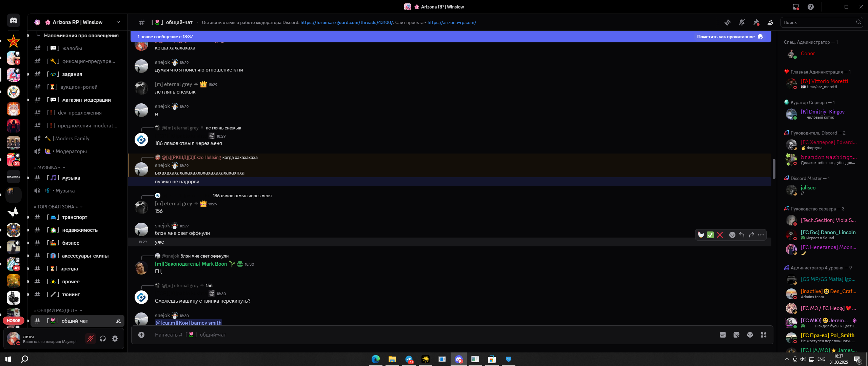Screen dimensions: 868x366
Task: Join Модераторы voice channel
Action: tap(77, 151)
